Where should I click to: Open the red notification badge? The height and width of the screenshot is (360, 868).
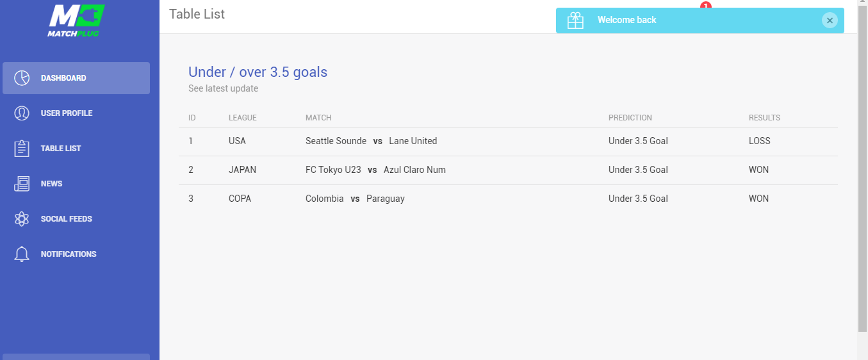coord(706,5)
